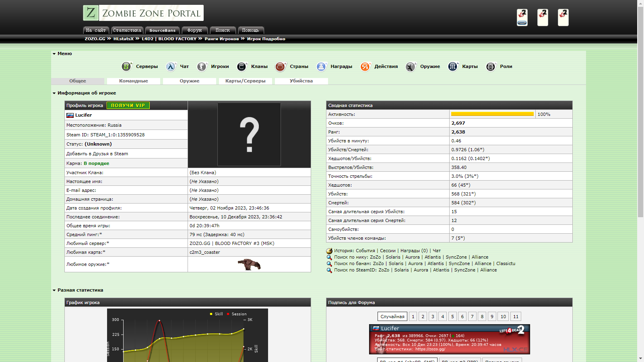Open L4D2 | BLOOD FACTORY breadcrumb
This screenshot has height=362, width=644.
pos(169,39)
